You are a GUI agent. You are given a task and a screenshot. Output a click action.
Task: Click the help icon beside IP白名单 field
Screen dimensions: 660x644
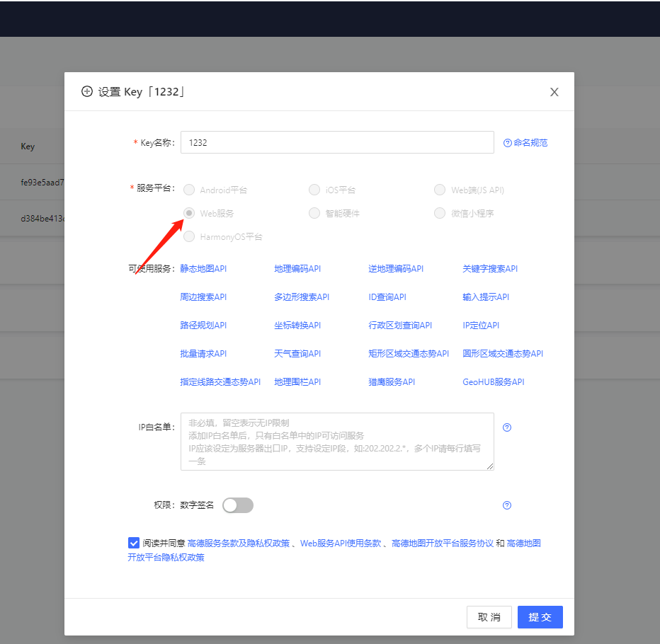pyautogui.click(x=507, y=427)
